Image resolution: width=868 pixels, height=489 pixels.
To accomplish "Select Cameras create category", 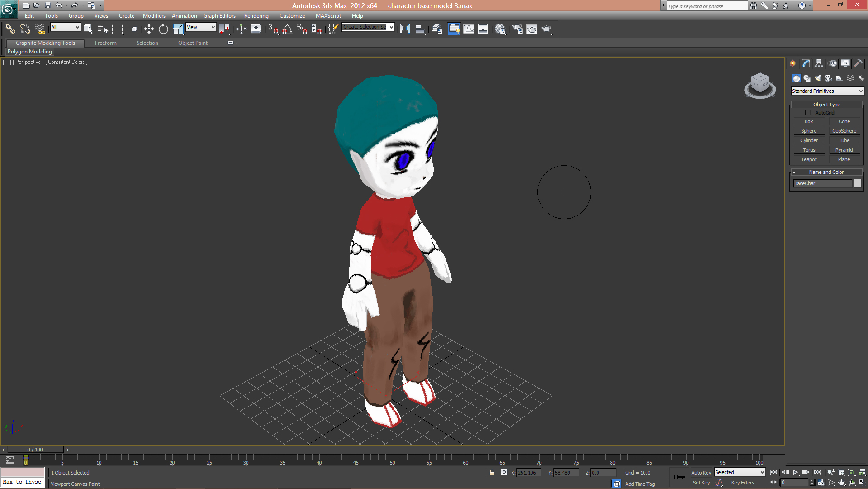I will tap(829, 78).
